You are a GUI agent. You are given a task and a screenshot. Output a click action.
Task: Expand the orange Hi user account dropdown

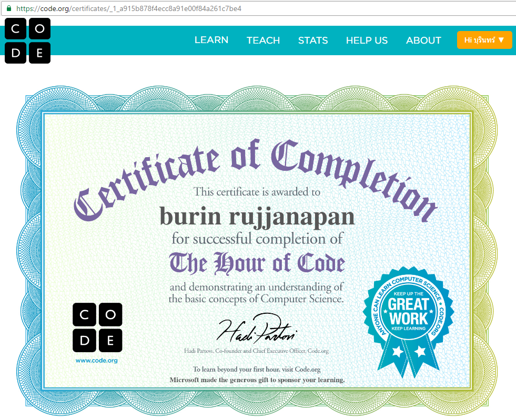click(x=484, y=40)
